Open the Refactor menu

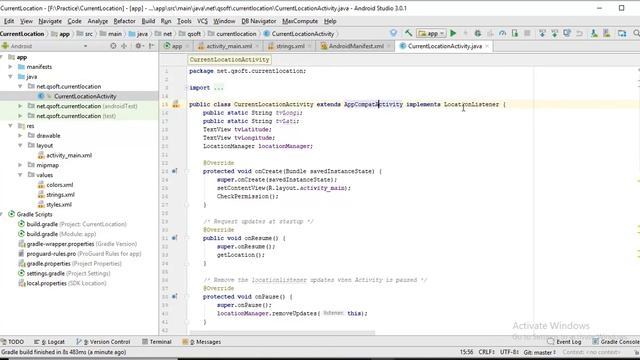(124, 21)
